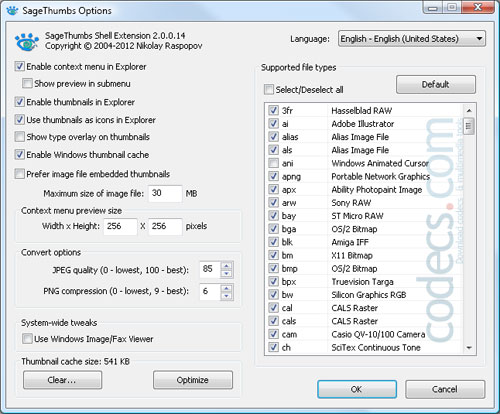The image size is (500, 414).
Task: Click the SageThumbs eye icon in title bar
Action: tap(12, 10)
